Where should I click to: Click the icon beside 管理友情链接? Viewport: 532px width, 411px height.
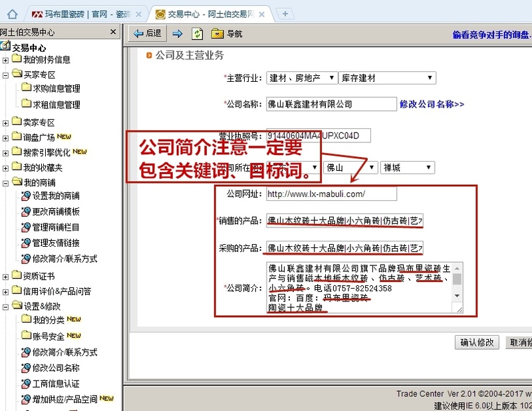coord(26,243)
